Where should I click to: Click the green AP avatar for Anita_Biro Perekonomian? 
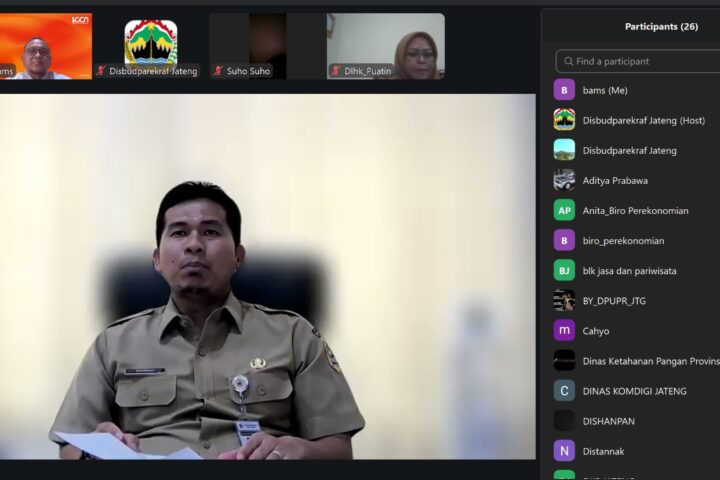click(564, 210)
